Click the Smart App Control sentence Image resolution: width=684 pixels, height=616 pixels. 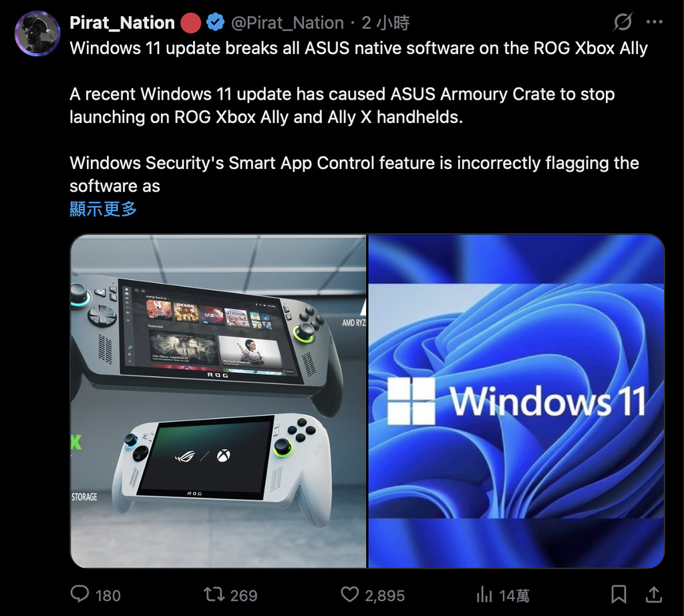click(354, 174)
